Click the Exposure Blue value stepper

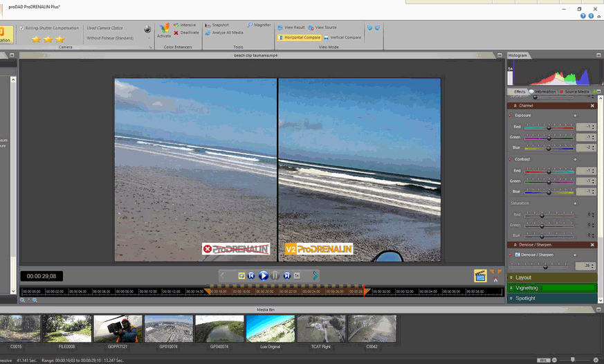coord(593,148)
